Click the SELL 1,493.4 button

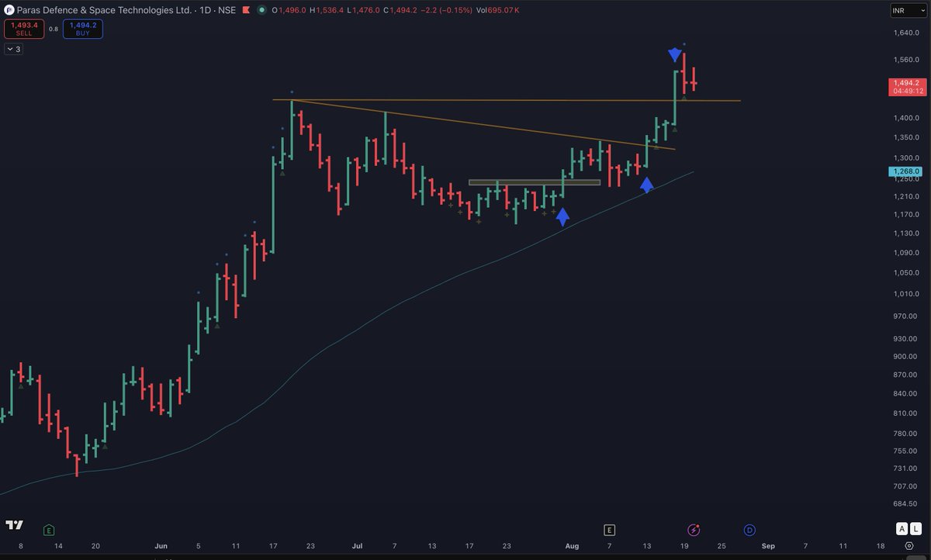pos(23,29)
